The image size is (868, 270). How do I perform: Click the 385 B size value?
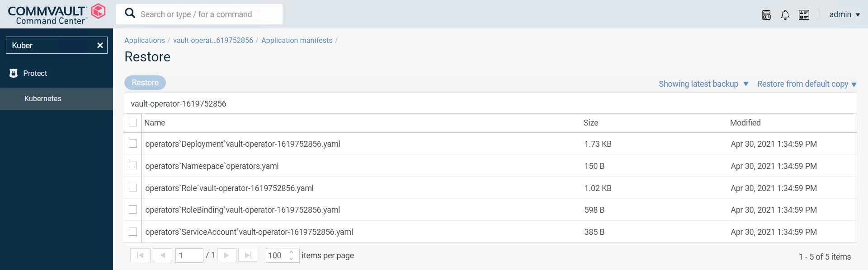[594, 232]
